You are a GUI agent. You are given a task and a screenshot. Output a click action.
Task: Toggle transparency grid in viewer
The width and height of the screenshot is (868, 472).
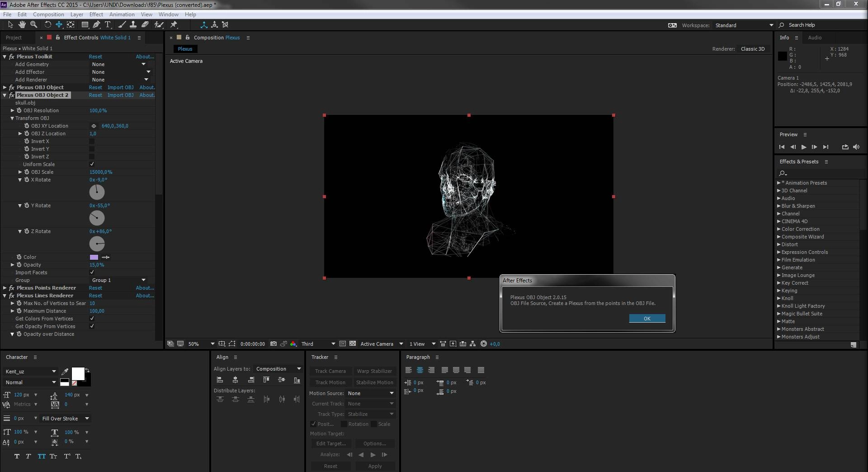[353, 344]
